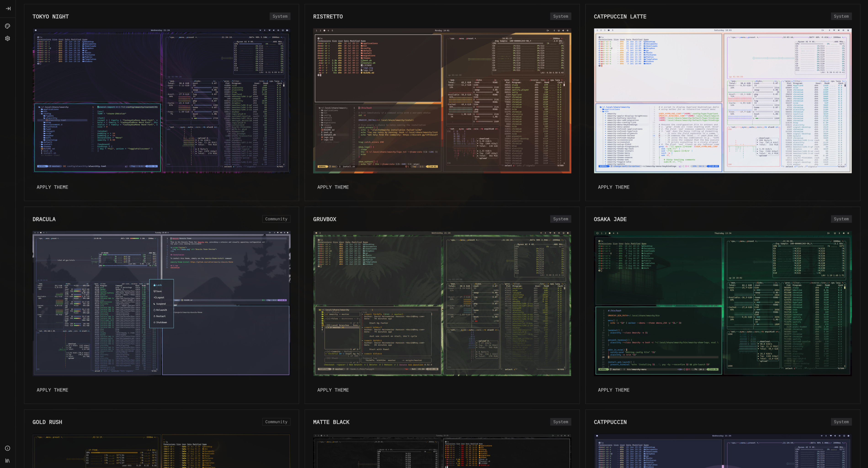
Task: Click the System badge on Matte Black
Action: click(x=560, y=422)
